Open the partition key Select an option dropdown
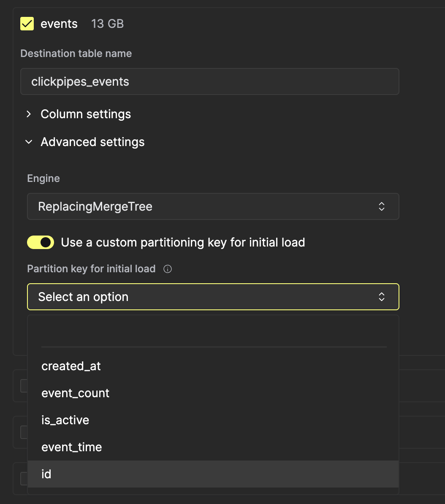This screenshot has width=445, height=504. coord(213,297)
